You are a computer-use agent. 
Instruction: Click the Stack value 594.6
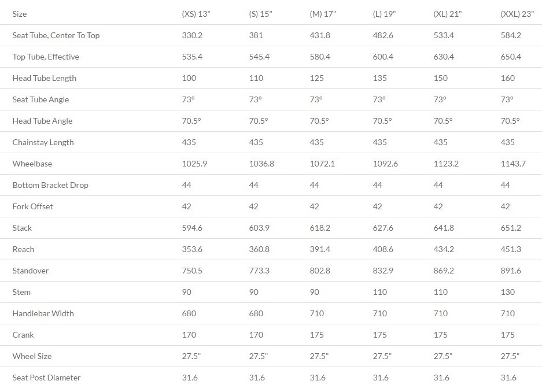(192, 228)
